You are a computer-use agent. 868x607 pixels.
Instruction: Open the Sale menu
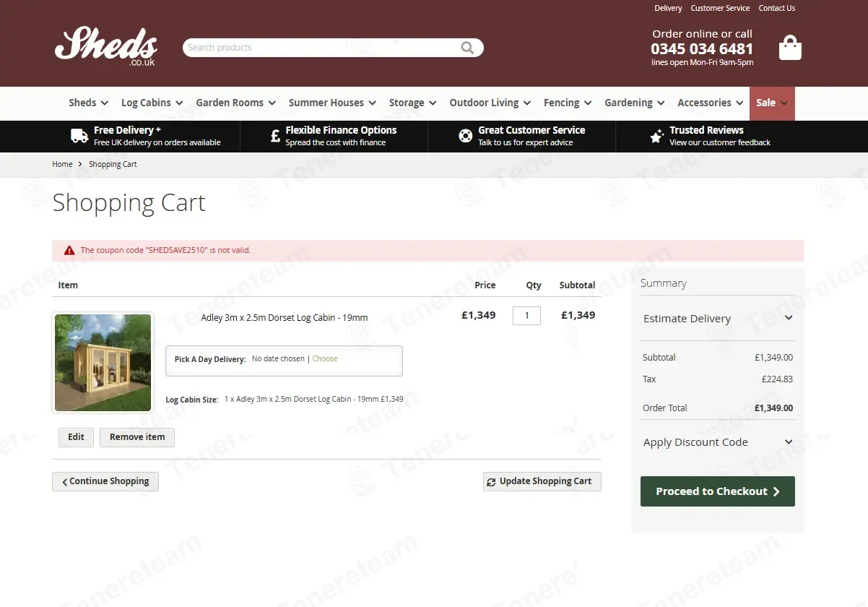point(771,103)
